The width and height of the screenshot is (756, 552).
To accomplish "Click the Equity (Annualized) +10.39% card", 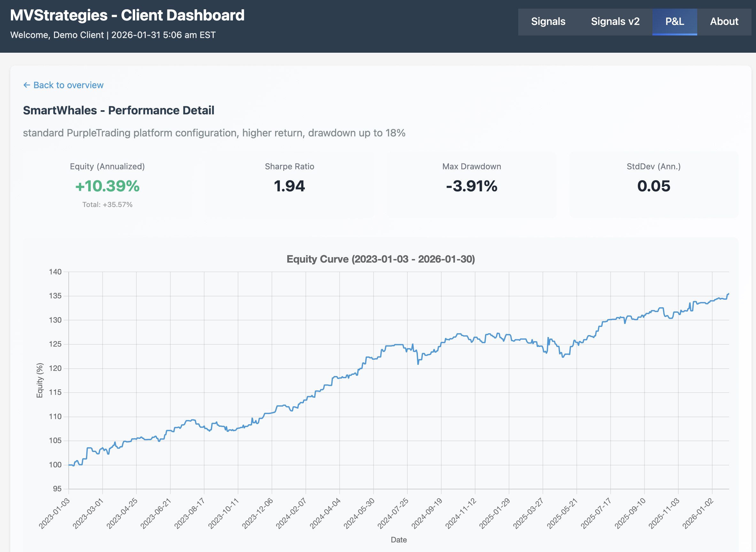I will coord(107,186).
